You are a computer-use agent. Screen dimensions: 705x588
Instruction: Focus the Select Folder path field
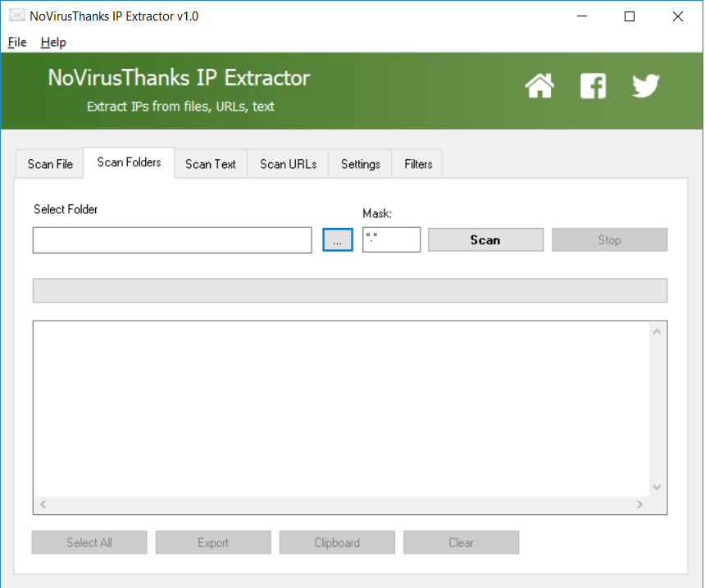(x=172, y=240)
